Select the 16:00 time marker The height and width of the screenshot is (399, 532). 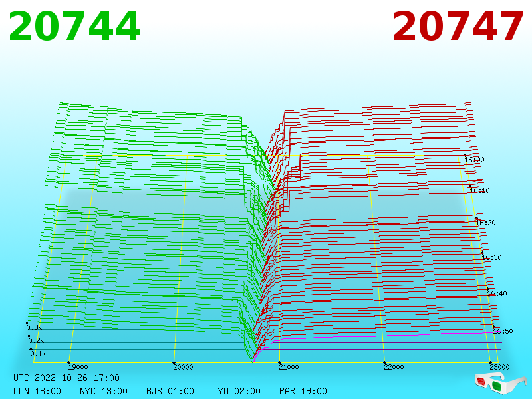[x=475, y=160]
